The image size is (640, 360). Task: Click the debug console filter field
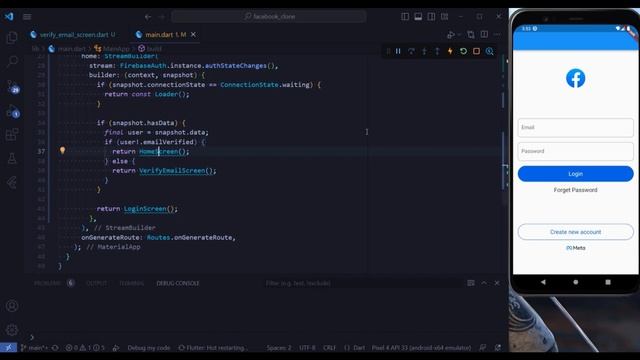point(361,283)
